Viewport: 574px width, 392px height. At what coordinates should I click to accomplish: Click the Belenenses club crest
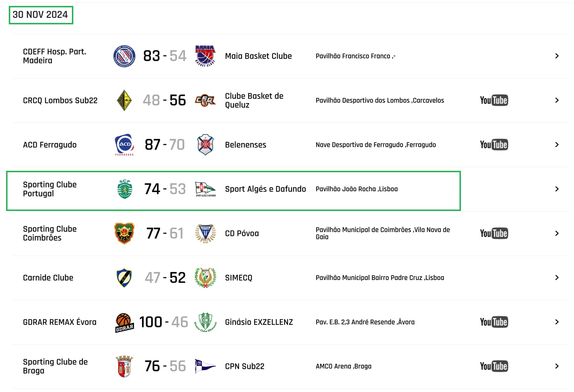click(x=205, y=145)
